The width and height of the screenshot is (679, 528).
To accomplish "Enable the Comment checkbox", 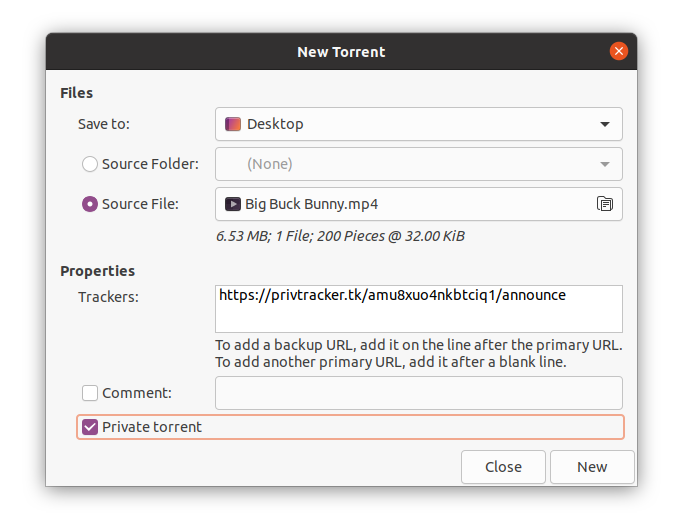I will [x=90, y=393].
